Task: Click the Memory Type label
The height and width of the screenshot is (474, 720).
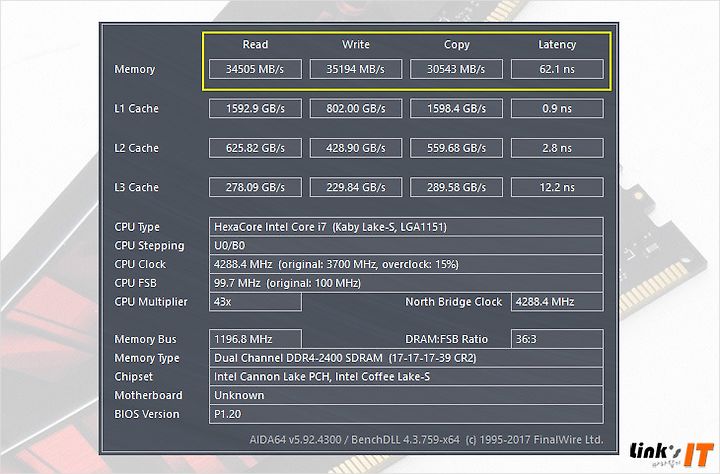Action: 147,358
